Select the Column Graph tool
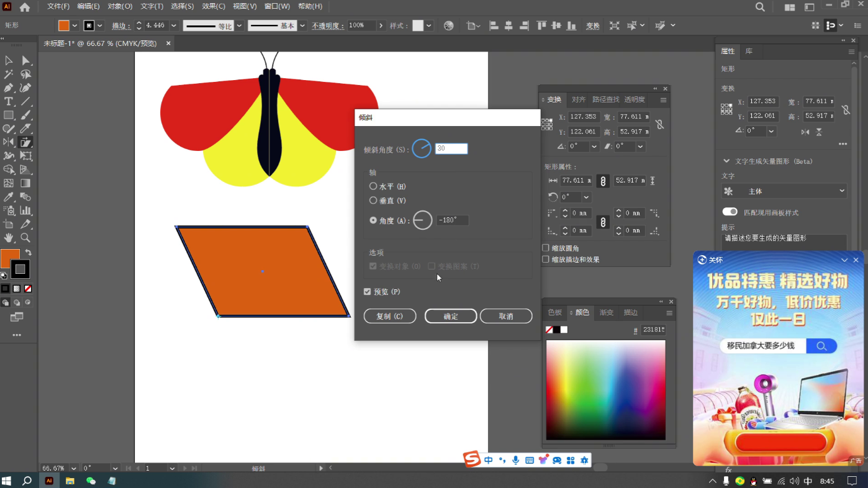868x488 pixels. (25, 210)
